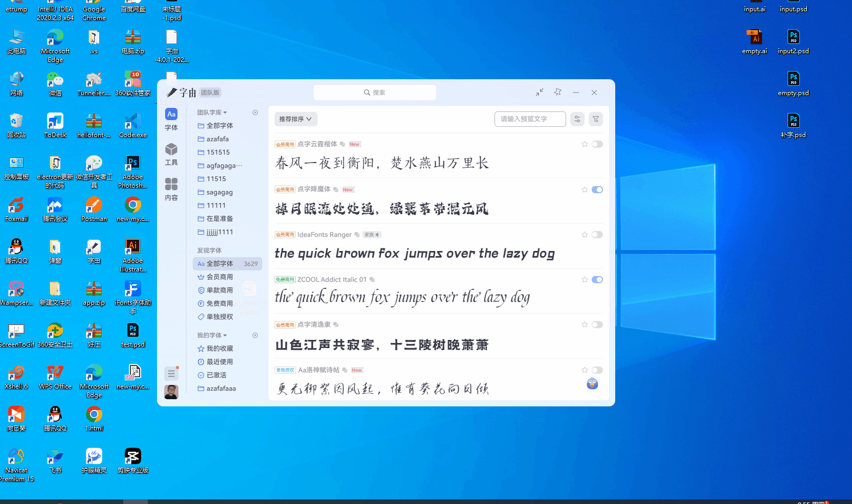The width and height of the screenshot is (852, 504).
Task: Add new folder in 我的字体 with plus icon
Action: (255, 335)
